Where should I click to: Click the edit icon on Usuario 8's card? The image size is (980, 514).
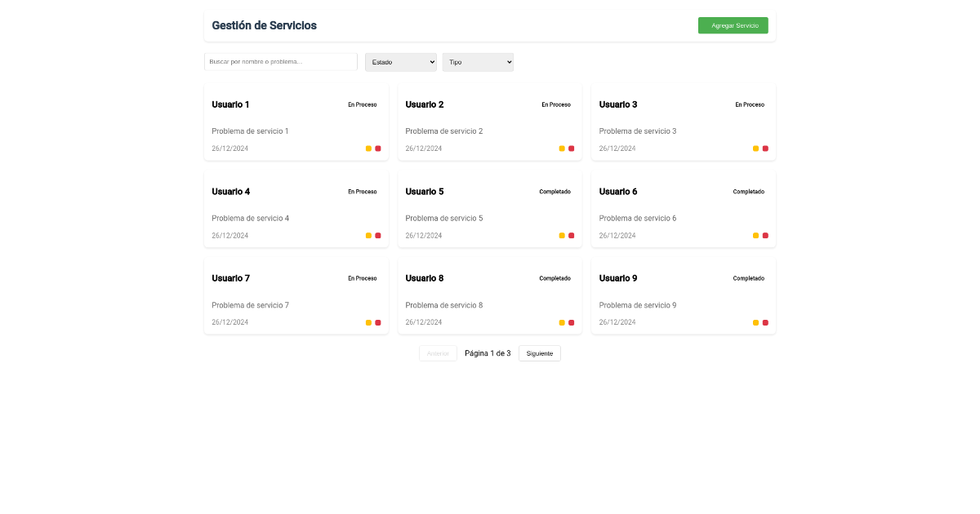(561, 322)
